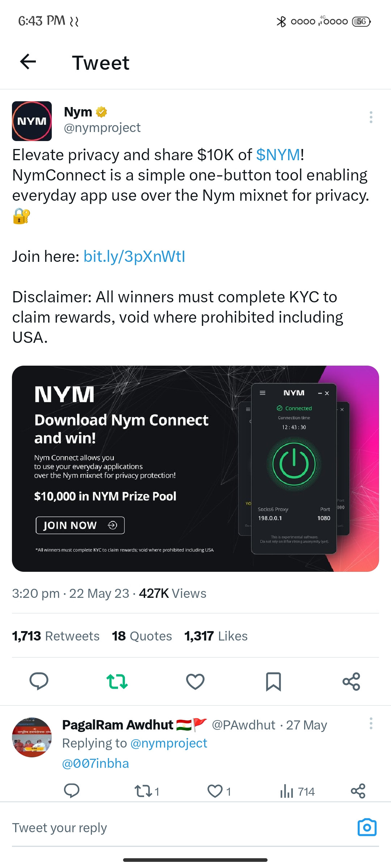Attach a photo using camera icon

click(x=367, y=827)
